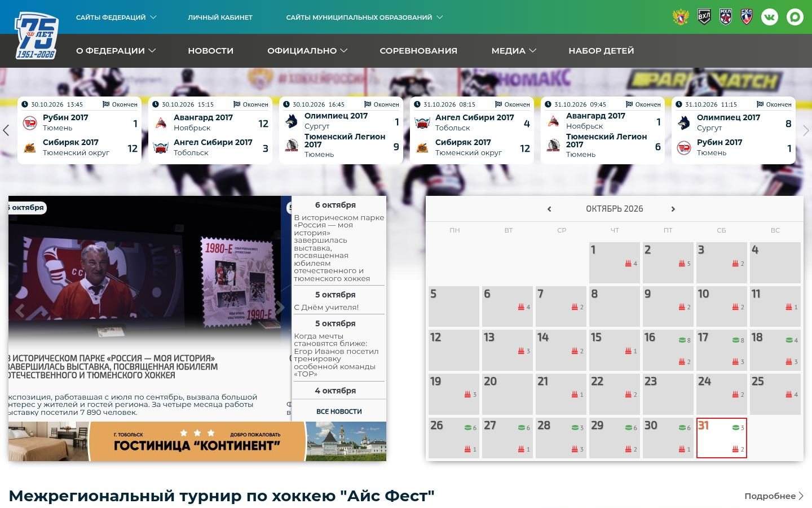The height and width of the screenshot is (508, 812).
Task: Open Ангел Сибири logo in 08:15 match
Action: (422, 123)
